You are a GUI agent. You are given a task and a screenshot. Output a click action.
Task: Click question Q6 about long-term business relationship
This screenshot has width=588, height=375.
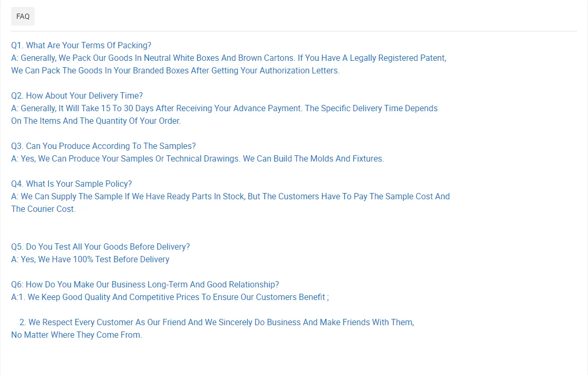click(x=145, y=284)
